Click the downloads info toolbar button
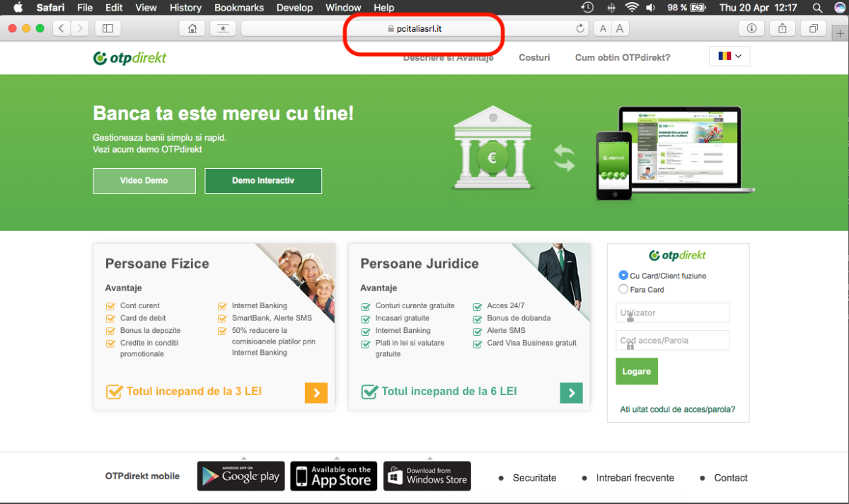This screenshot has width=849, height=504. point(751,28)
